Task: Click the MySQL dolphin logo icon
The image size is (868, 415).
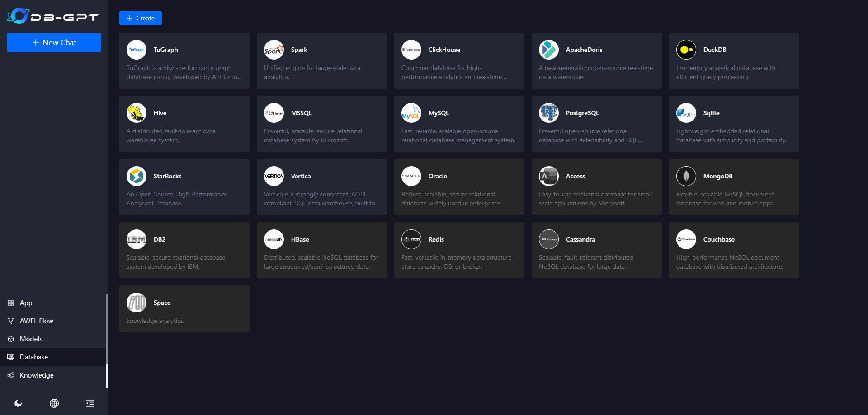Action: pyautogui.click(x=411, y=113)
